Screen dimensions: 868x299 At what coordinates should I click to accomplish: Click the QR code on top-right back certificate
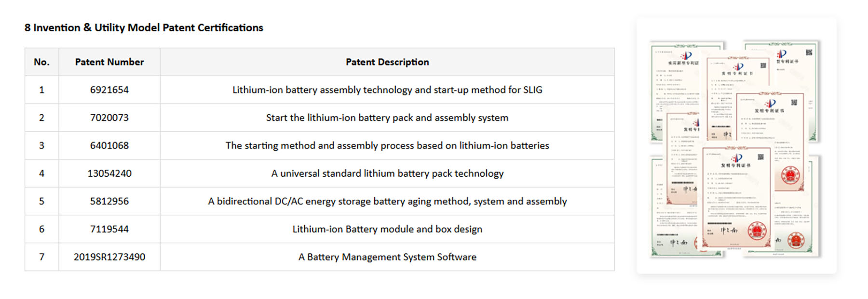click(809, 52)
